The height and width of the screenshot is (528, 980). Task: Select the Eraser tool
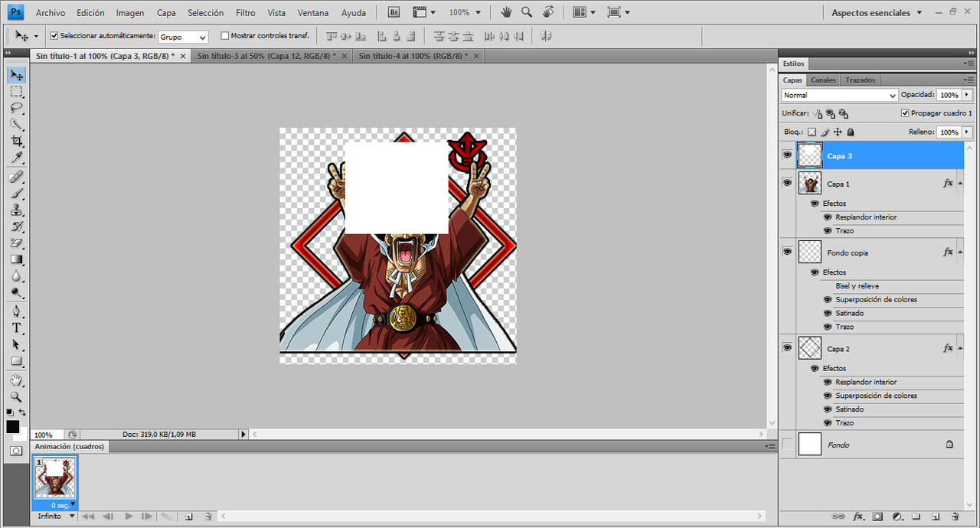click(16, 243)
